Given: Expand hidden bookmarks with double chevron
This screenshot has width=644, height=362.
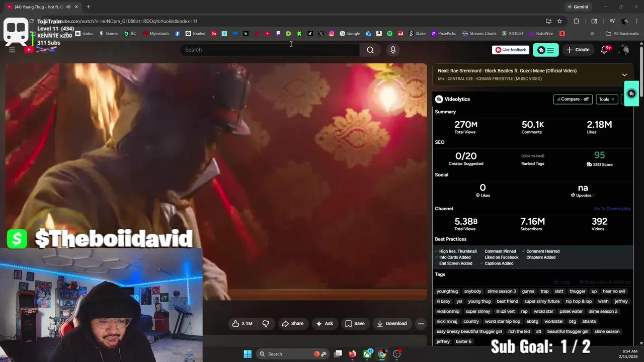Looking at the screenshot, I should coord(592,34).
